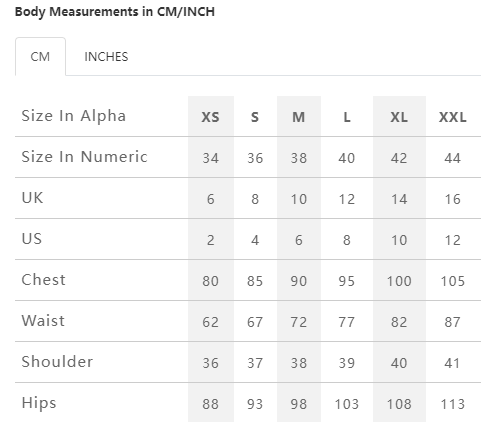Click the Shoulder row label
Screen dimensions: 488x422
pos(57,362)
